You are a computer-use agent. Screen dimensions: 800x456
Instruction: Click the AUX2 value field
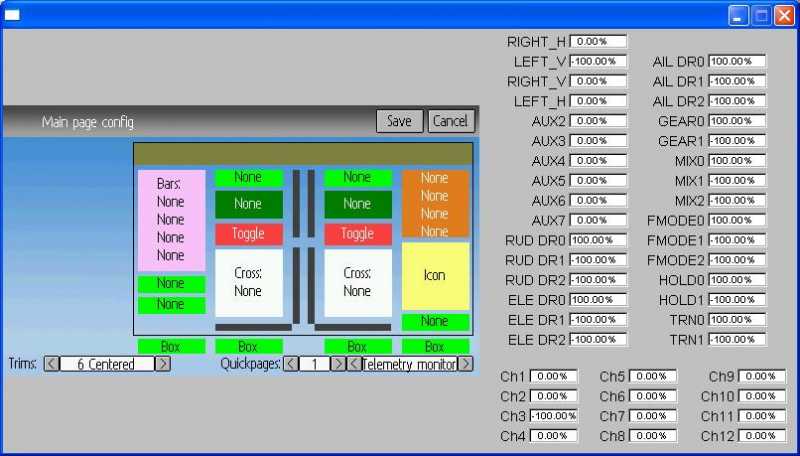point(598,121)
